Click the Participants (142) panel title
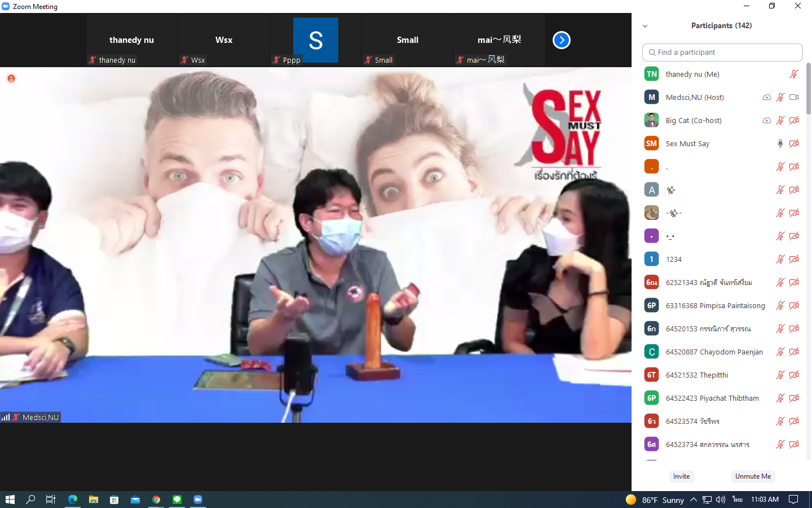 click(x=721, y=26)
